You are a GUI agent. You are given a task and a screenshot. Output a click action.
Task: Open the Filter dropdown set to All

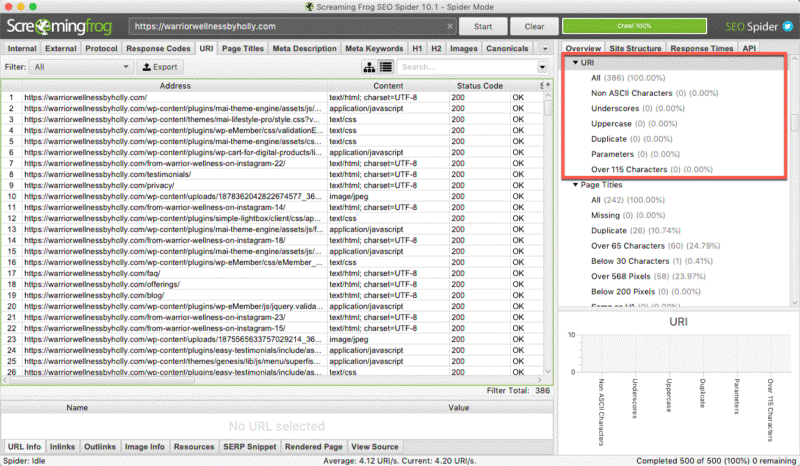81,67
